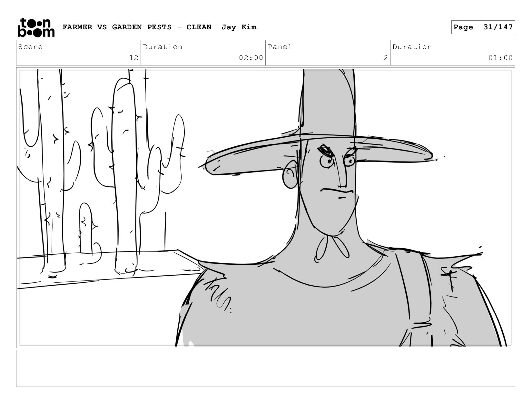Select the scene number '12'
532x411 pixels.
point(134,58)
